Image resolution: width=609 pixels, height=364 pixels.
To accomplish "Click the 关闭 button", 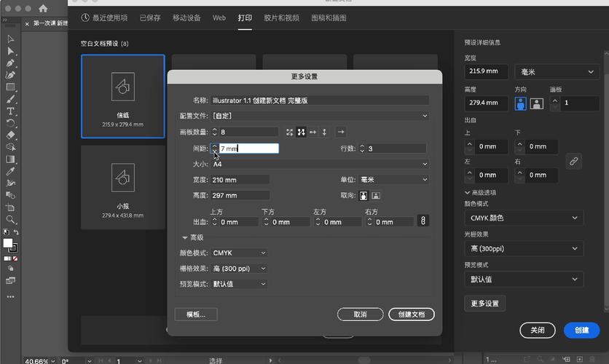I will tap(538, 331).
